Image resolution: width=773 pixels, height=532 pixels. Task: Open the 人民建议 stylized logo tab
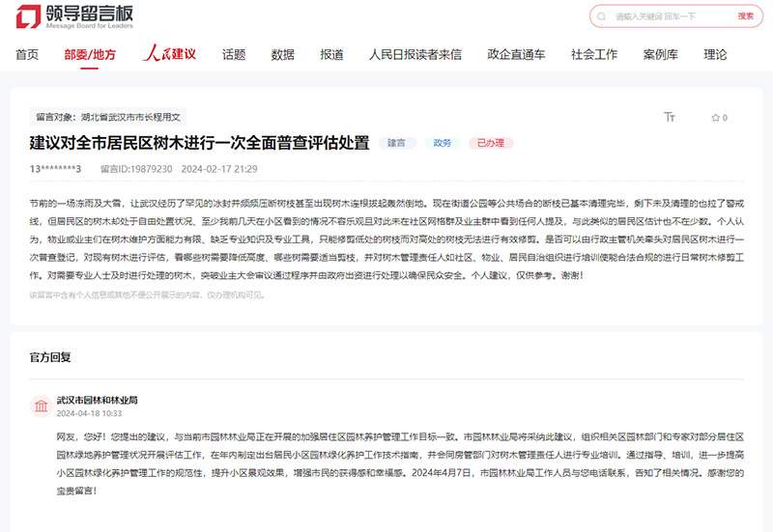(169, 54)
